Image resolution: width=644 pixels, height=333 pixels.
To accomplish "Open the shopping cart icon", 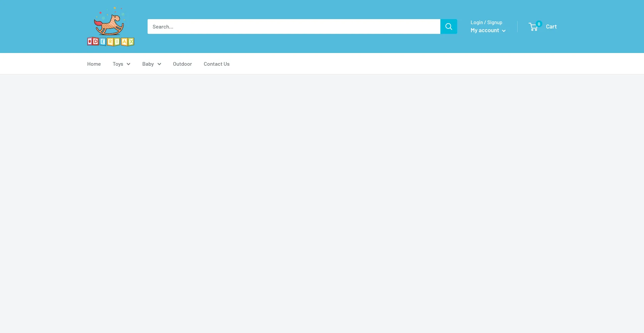I will point(533,27).
